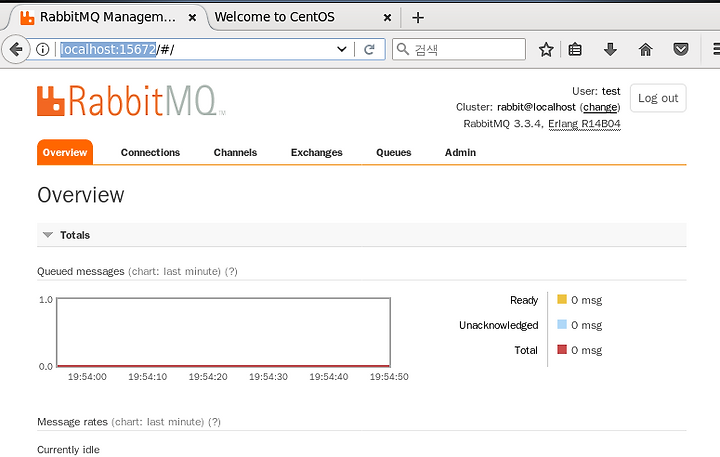Focus the address bar URL field
The height and width of the screenshot is (457, 720).
[x=195, y=49]
